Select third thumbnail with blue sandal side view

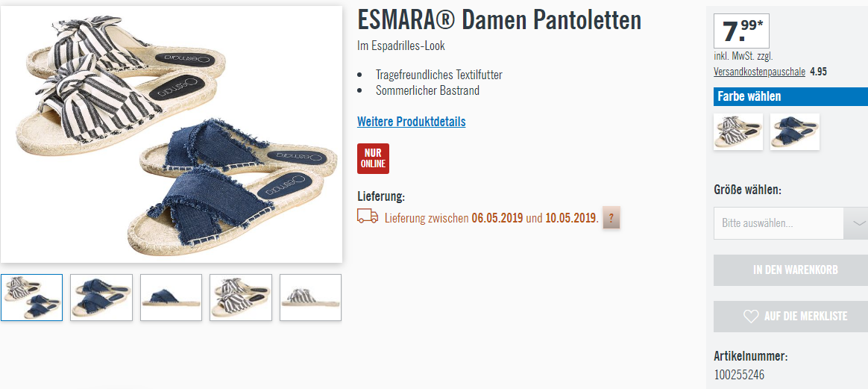pos(171,298)
